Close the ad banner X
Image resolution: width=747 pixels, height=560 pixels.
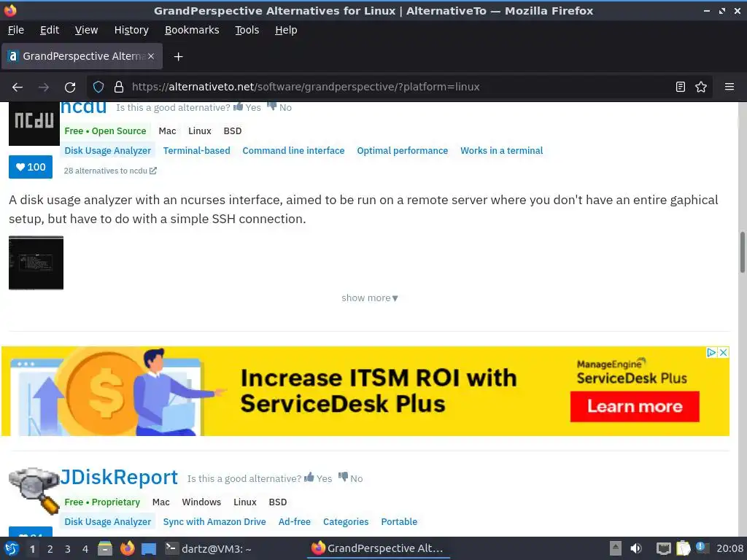coord(723,352)
